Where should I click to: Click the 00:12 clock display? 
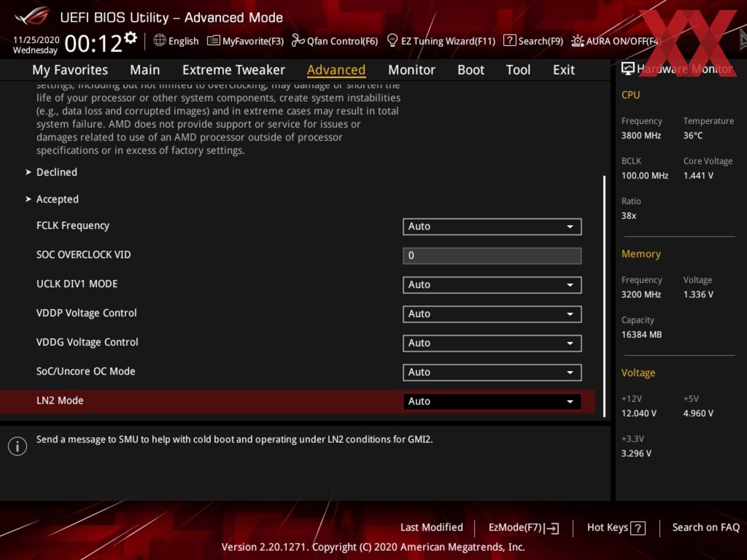(93, 43)
